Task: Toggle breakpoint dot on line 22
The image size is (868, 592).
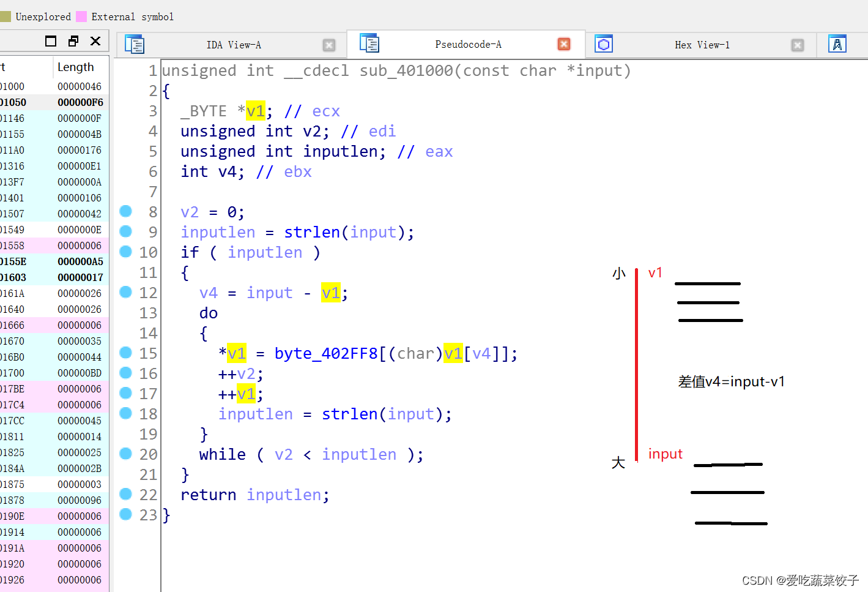Action: coord(126,494)
